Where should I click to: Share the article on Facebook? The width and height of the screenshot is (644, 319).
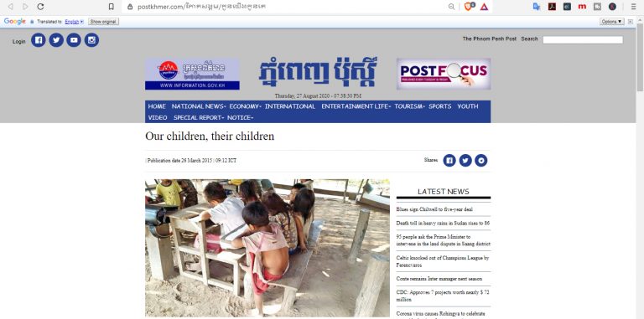click(449, 160)
